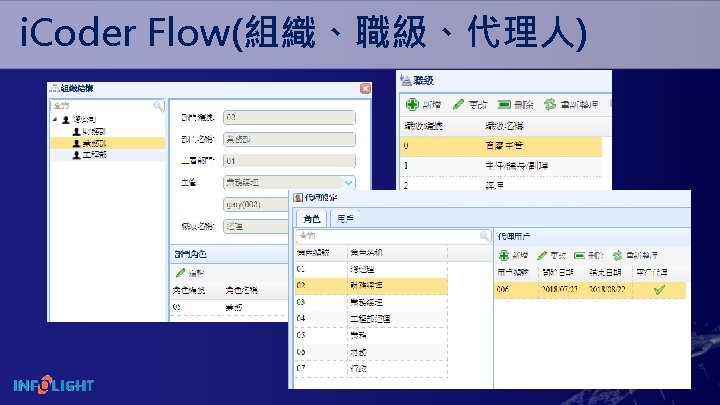720x405 pixels.
Task: Select 財務部 in the organization tree
Action: click(x=95, y=131)
